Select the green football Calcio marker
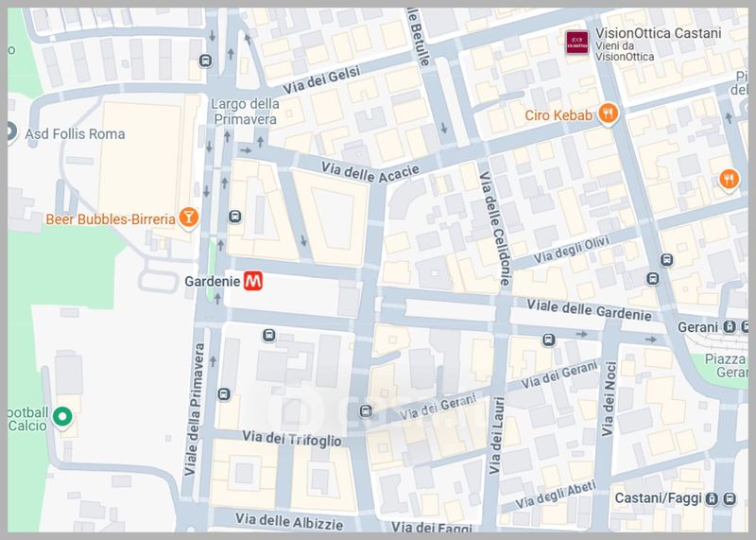Viewport: 756px width, 540px height. (62, 416)
